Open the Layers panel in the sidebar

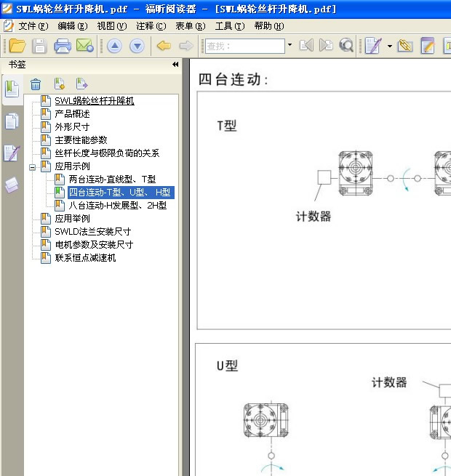[x=12, y=185]
